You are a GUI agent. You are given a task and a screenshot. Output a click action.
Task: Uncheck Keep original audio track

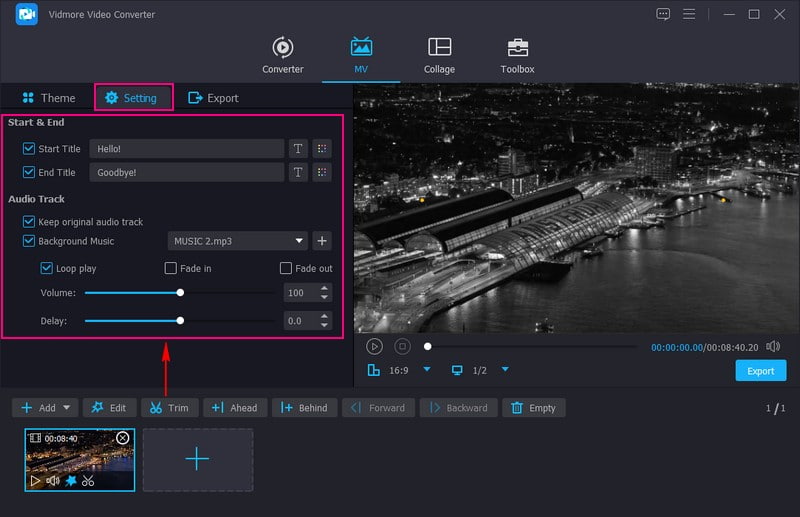[28, 222]
